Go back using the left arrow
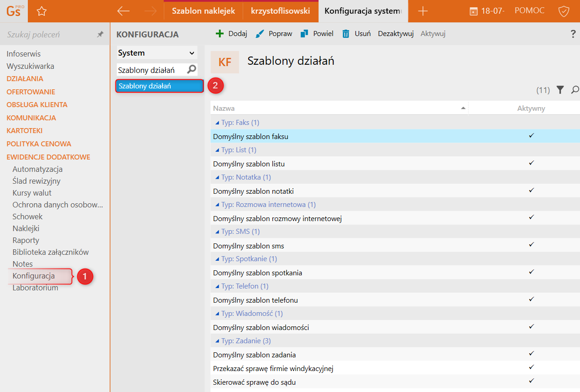Screen dimensions: 580x392 123,11
